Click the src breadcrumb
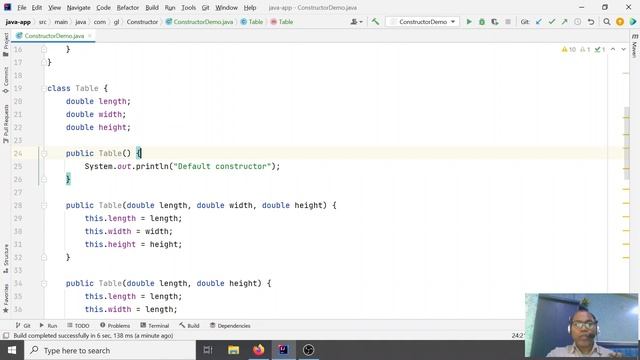Image resolution: width=640 pixels, height=360 pixels. click(x=42, y=22)
